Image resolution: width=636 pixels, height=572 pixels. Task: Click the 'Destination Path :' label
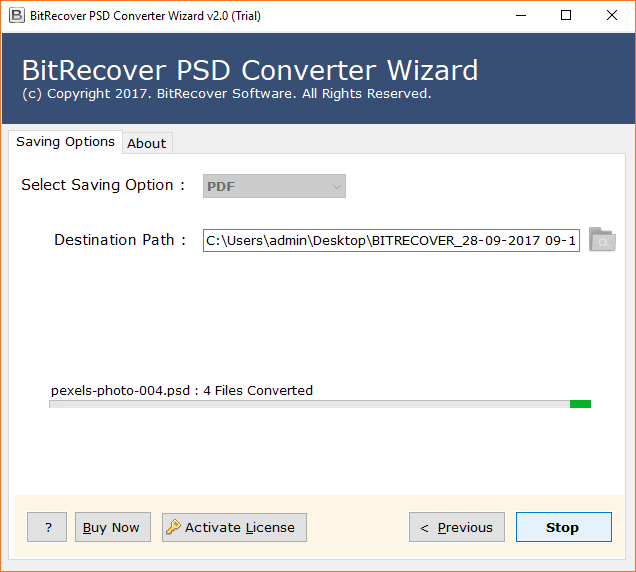120,240
